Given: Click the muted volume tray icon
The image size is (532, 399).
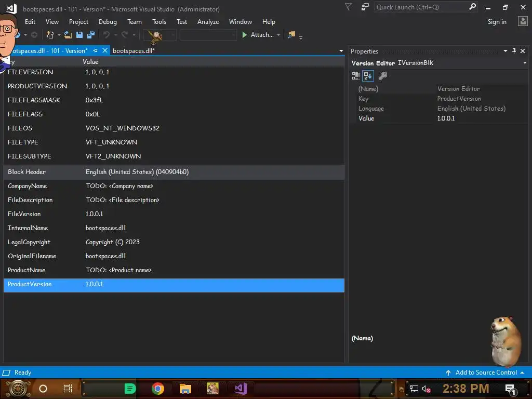Looking at the screenshot, I should [x=426, y=389].
